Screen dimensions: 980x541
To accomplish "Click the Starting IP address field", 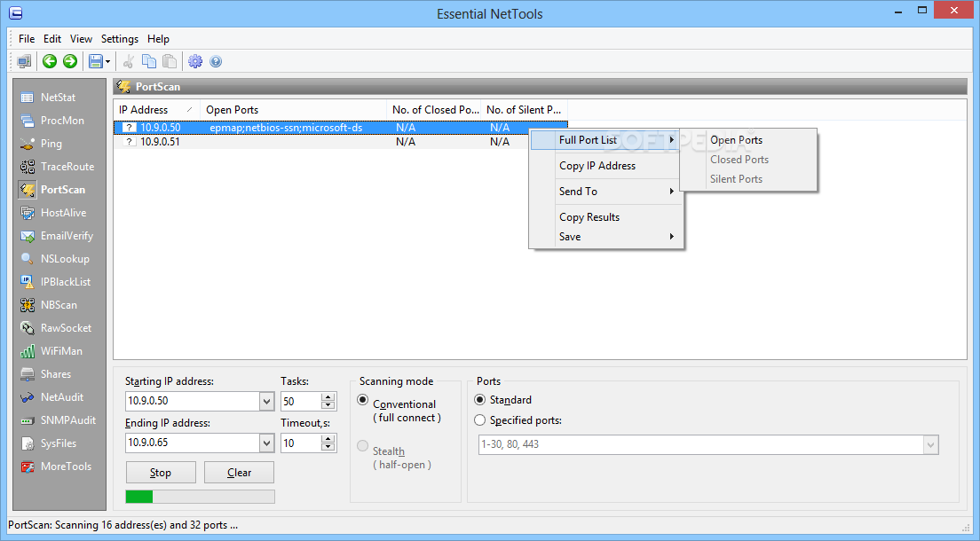I will [193, 401].
